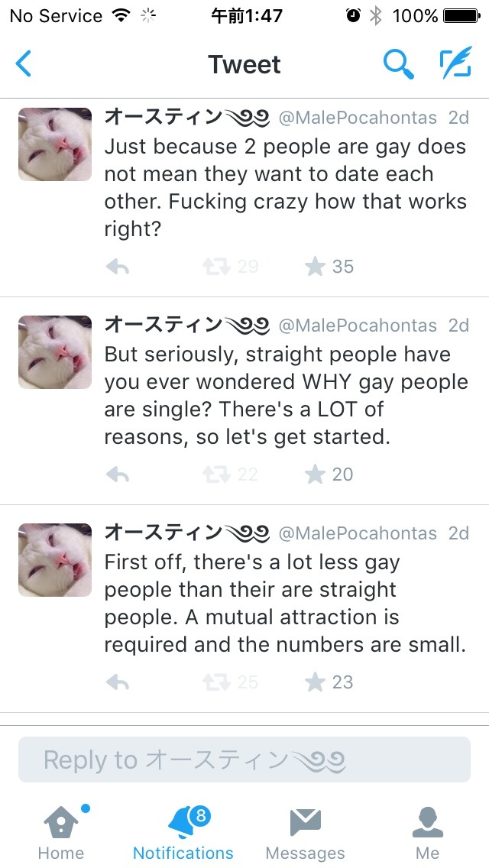Reply to the 'But seriously' tweet
Image resolution: width=489 pixels, height=868 pixels.
118,474
